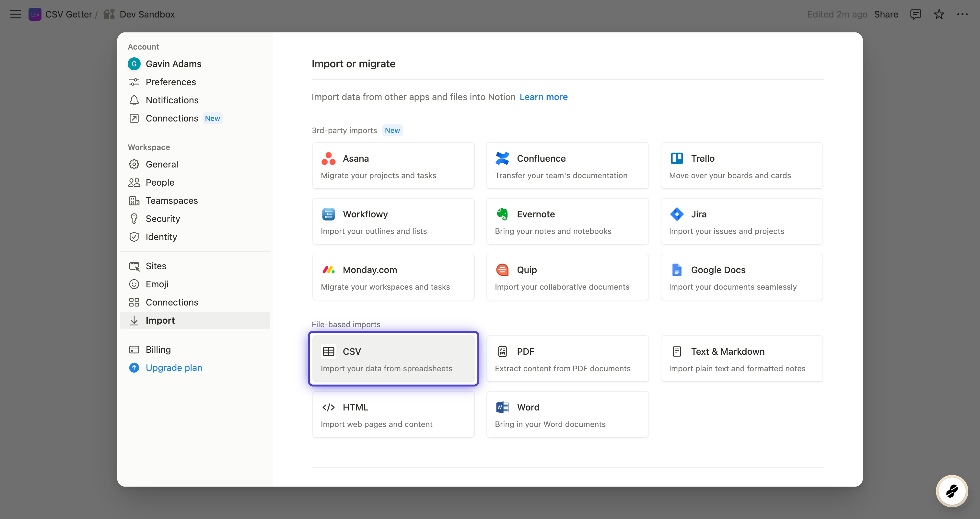980x519 pixels.
Task: Open CSV Getter breadcrumb page
Action: (68, 15)
